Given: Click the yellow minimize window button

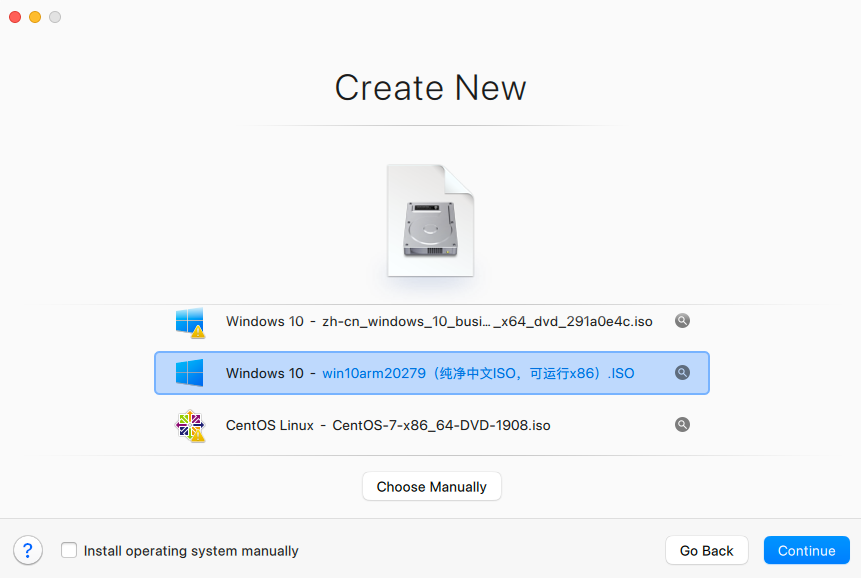Looking at the screenshot, I should [x=34, y=17].
